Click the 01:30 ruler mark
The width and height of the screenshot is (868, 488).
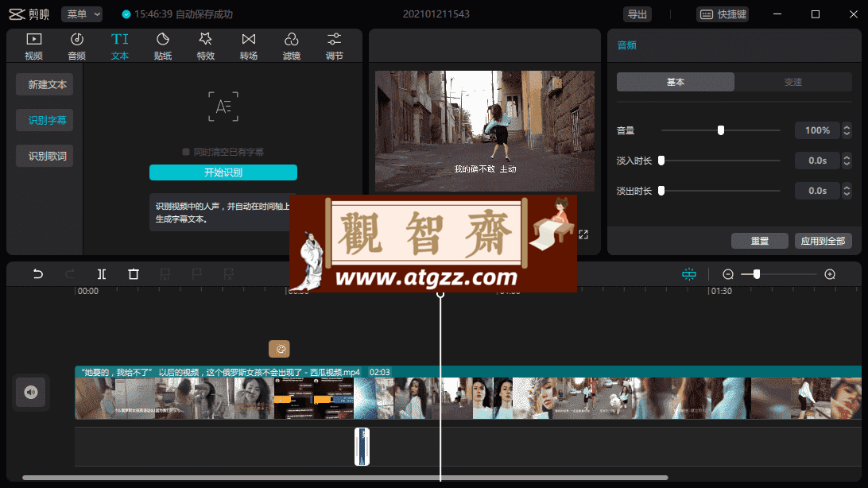click(721, 291)
